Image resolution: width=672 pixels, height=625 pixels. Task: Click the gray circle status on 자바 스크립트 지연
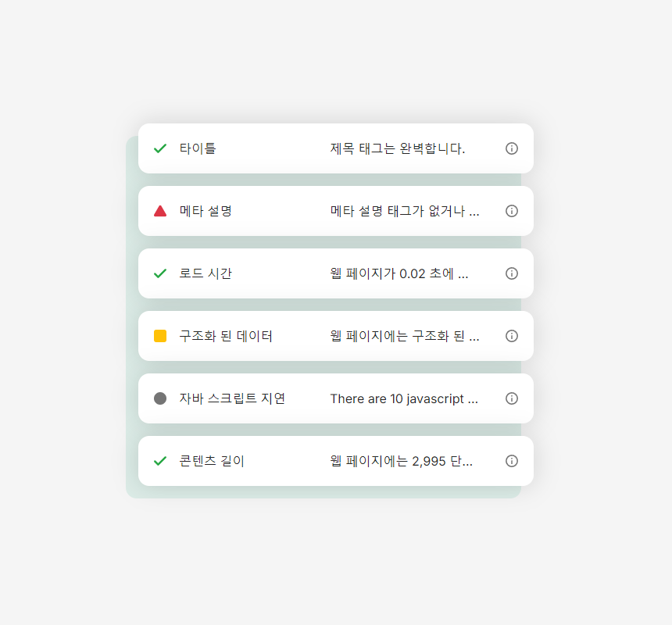pos(160,398)
